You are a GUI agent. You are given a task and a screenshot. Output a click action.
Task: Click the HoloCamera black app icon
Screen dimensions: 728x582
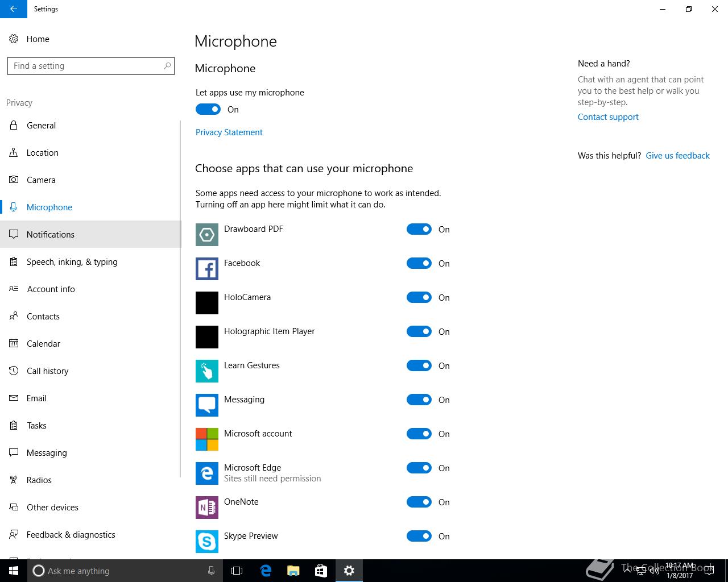207,303
